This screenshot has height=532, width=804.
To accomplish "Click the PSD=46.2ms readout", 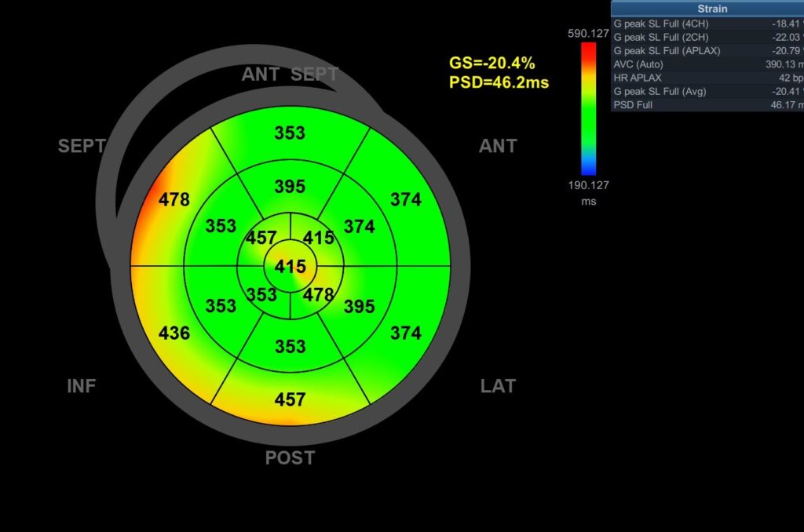I will click(x=499, y=82).
